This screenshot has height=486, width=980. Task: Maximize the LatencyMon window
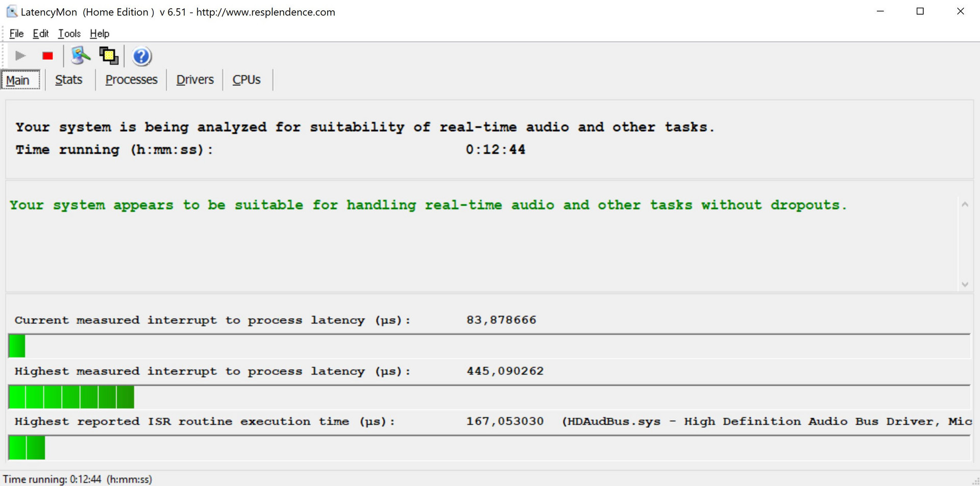tap(920, 11)
